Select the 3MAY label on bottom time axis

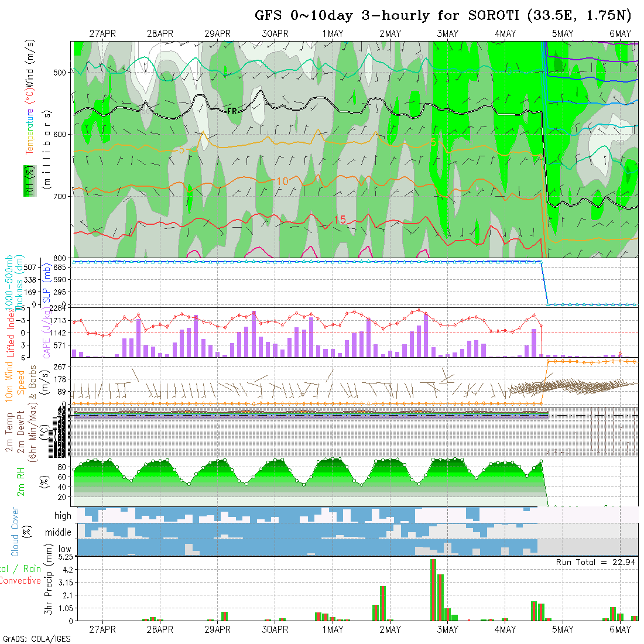pyautogui.click(x=447, y=629)
